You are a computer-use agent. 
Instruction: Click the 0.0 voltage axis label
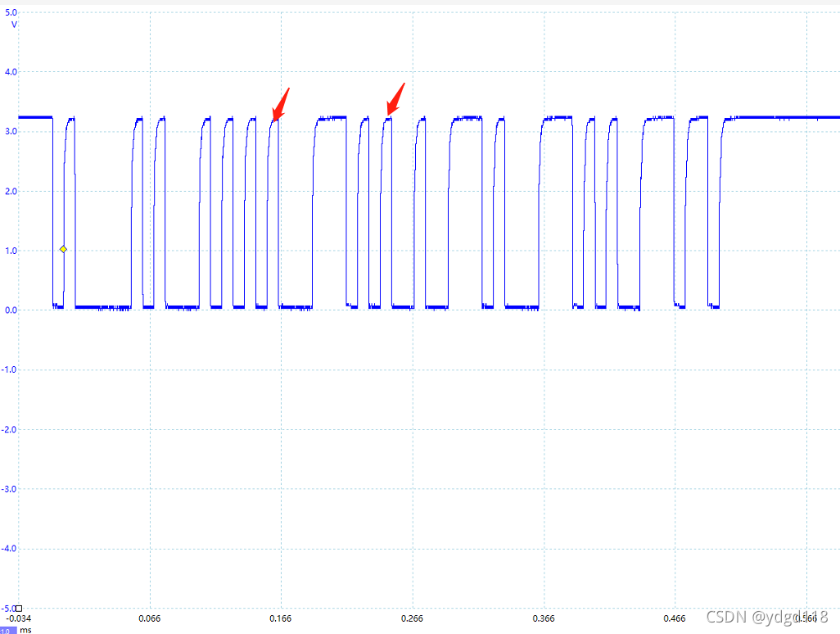(11, 310)
